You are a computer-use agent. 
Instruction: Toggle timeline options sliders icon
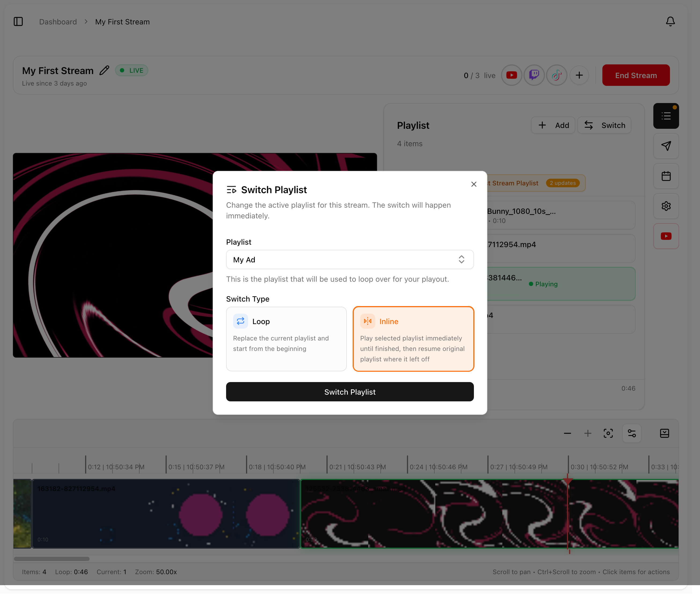click(x=631, y=433)
